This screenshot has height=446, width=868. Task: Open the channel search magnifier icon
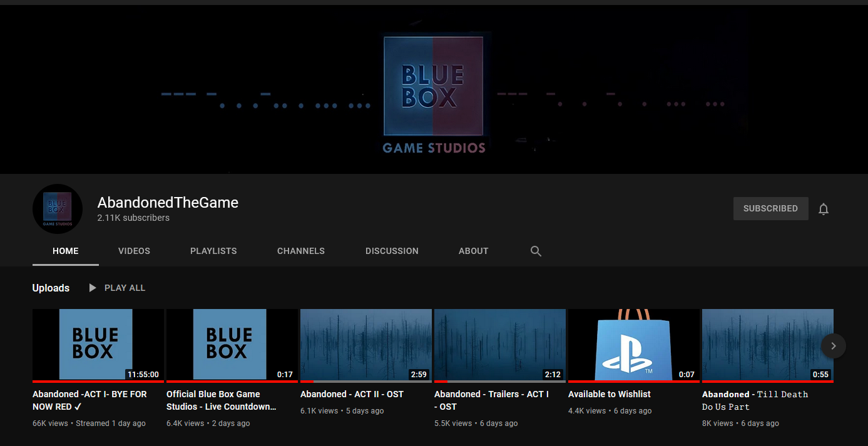pos(536,251)
